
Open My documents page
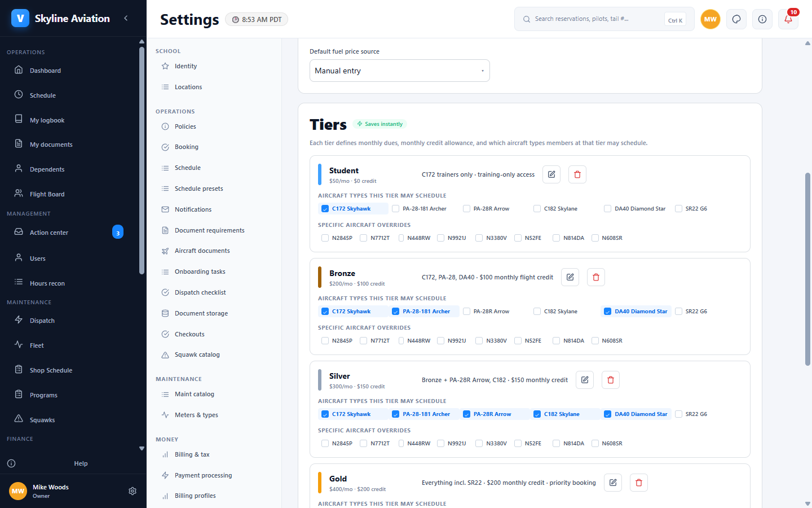coord(69,144)
